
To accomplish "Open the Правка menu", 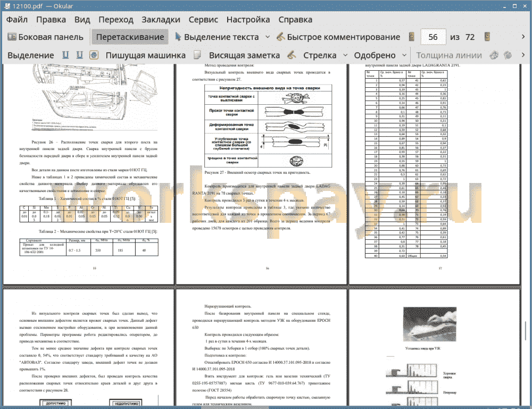I will click(51, 20).
